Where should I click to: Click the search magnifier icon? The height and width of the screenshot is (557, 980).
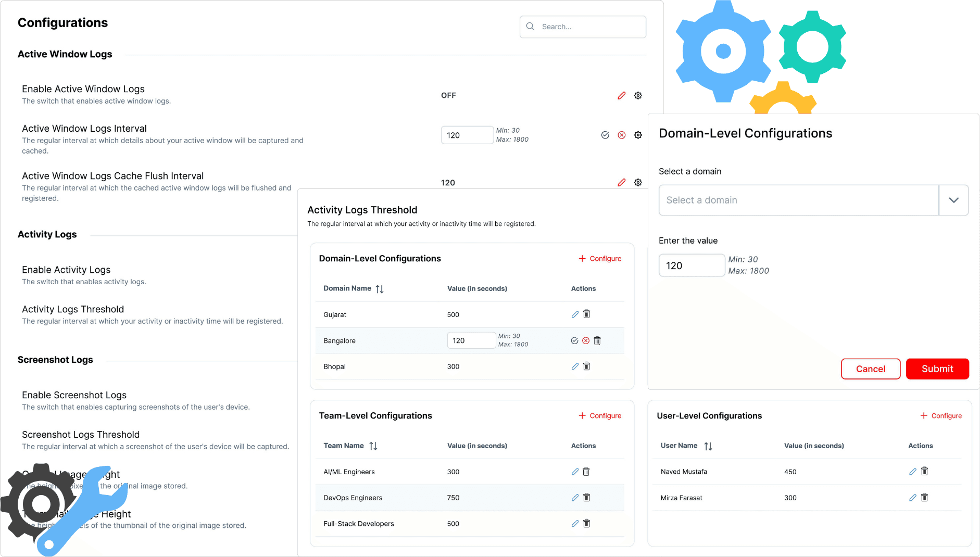tap(530, 27)
